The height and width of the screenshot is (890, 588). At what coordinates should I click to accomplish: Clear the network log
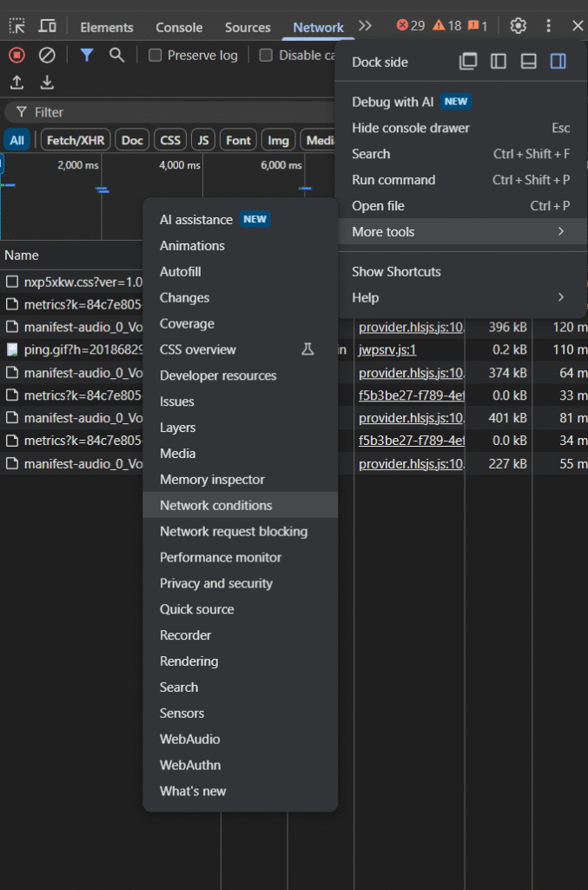pyautogui.click(x=48, y=55)
